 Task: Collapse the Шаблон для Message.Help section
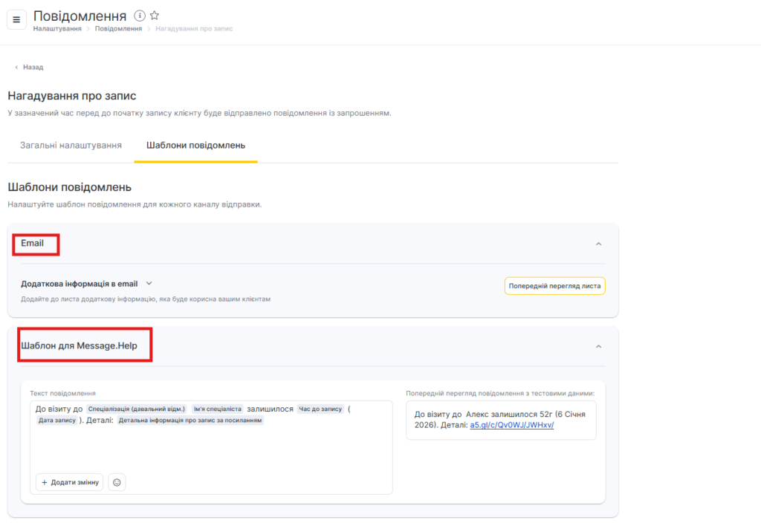pos(598,346)
